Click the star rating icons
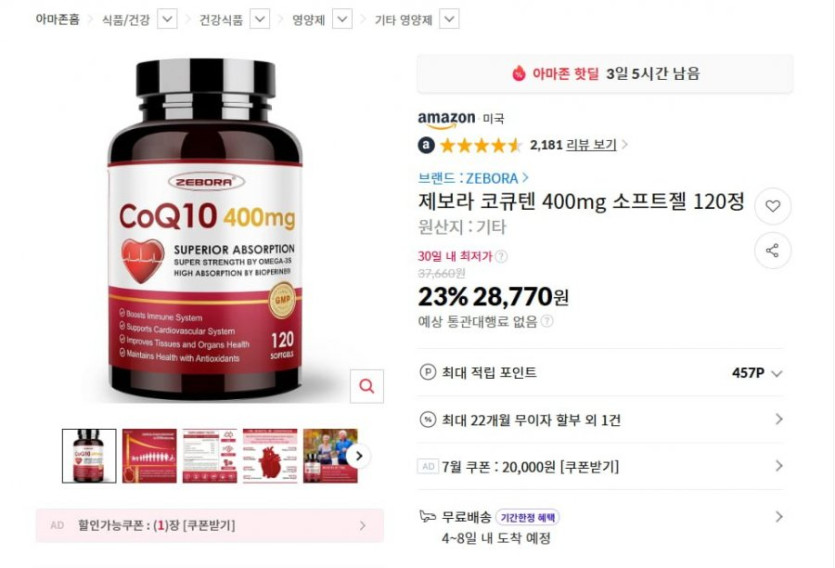Viewport: 835px width, 568px height. (x=481, y=145)
